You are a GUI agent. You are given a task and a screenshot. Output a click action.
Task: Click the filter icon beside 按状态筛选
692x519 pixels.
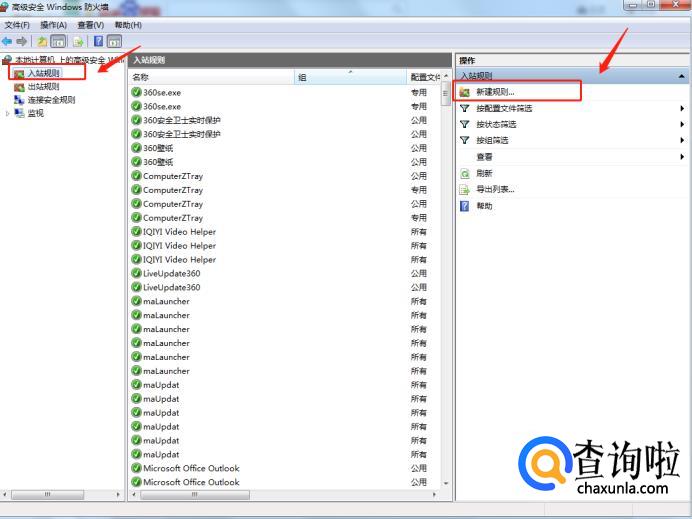click(x=465, y=124)
